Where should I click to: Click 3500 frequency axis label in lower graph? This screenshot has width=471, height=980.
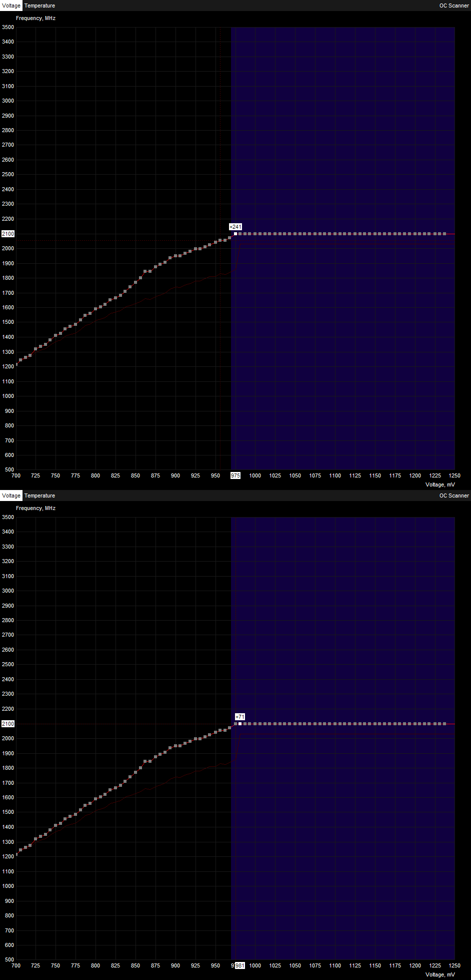coord(8,517)
